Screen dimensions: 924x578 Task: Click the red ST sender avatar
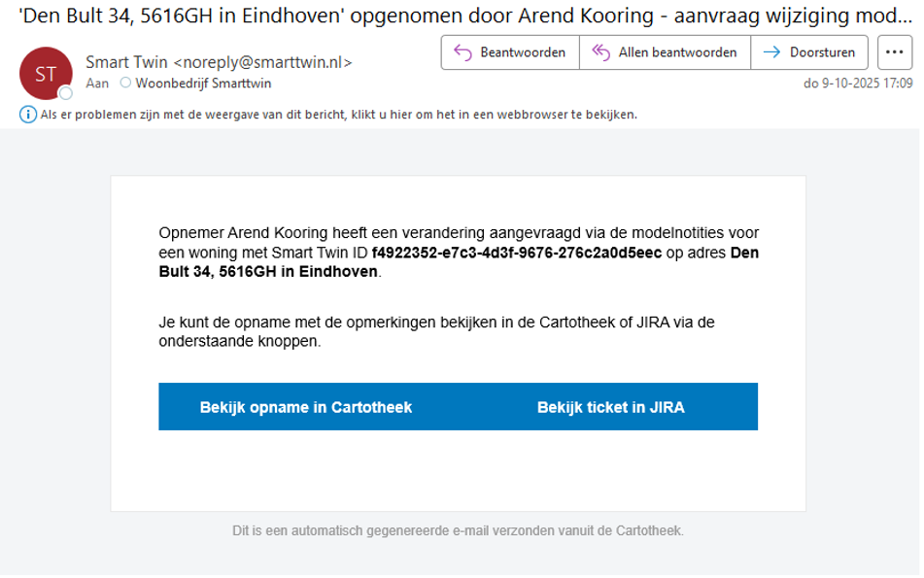click(46, 73)
